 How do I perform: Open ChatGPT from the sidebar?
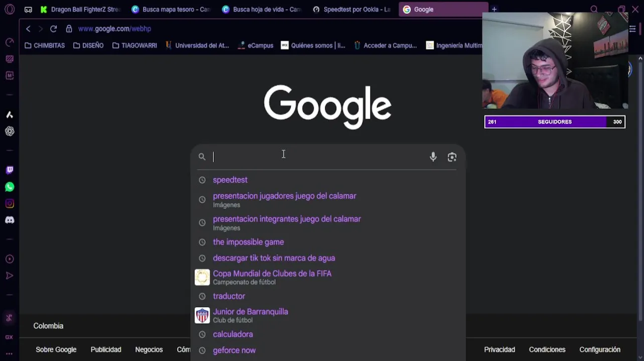pos(10,131)
